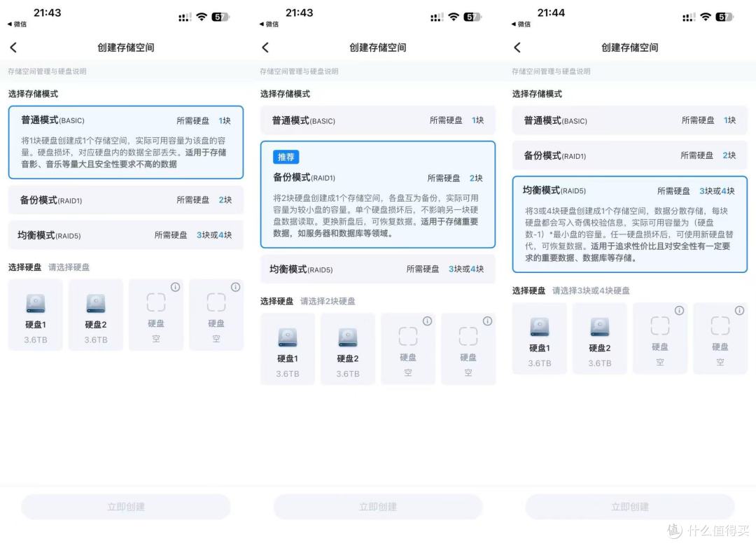The width and height of the screenshot is (756, 546).
Task: Select 硬盘1 disk icon in the left screen
Action: tap(36, 303)
